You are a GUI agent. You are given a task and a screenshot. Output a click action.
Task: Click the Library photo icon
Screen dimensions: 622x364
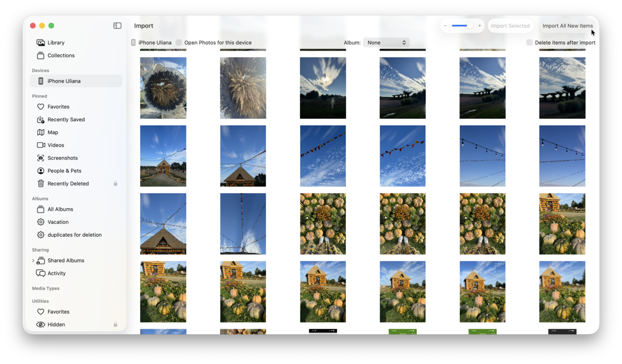(x=40, y=42)
